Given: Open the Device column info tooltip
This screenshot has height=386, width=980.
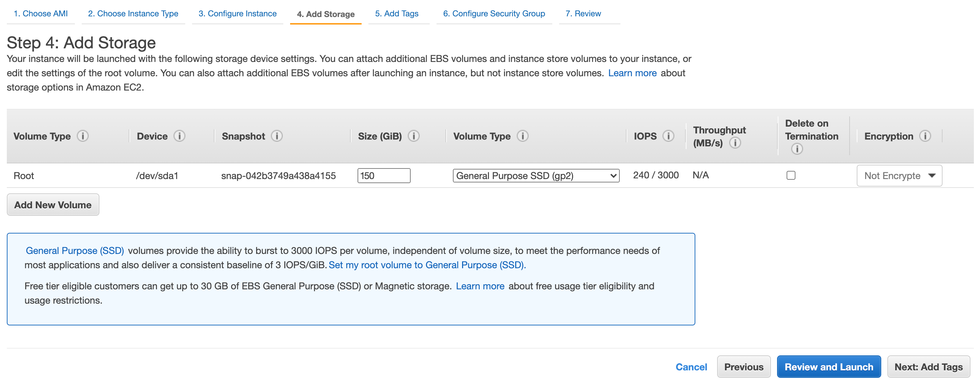Looking at the screenshot, I should pos(179,136).
